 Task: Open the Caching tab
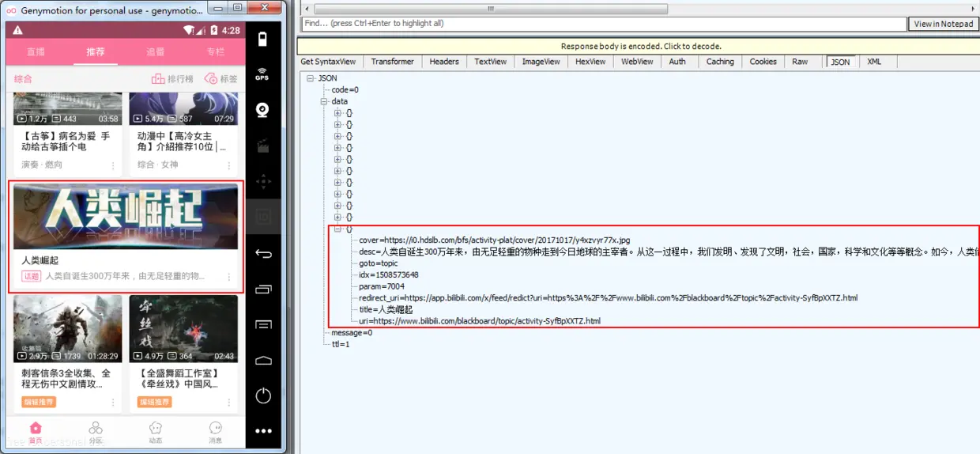pyautogui.click(x=720, y=62)
